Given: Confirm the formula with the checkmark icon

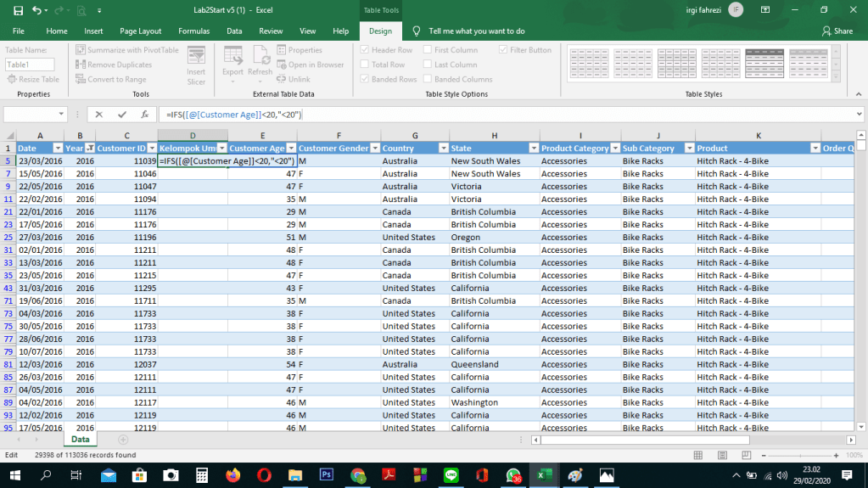Looking at the screenshot, I should pyautogui.click(x=122, y=114).
